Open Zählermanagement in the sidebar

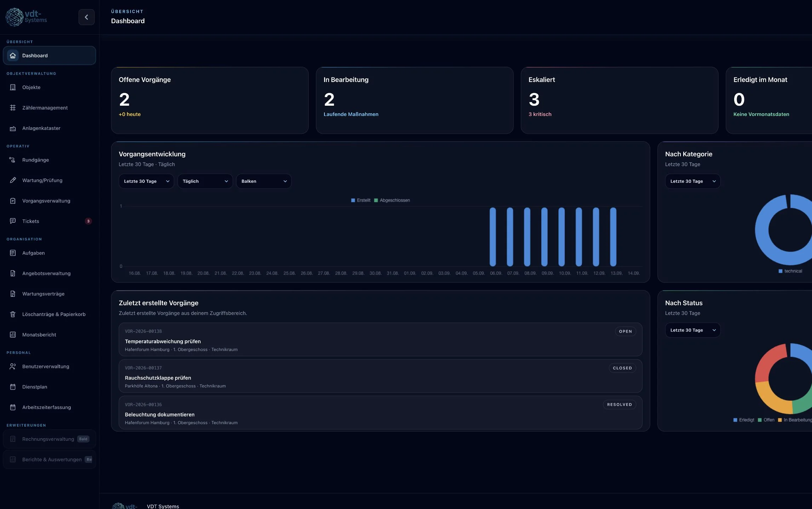[50, 108]
